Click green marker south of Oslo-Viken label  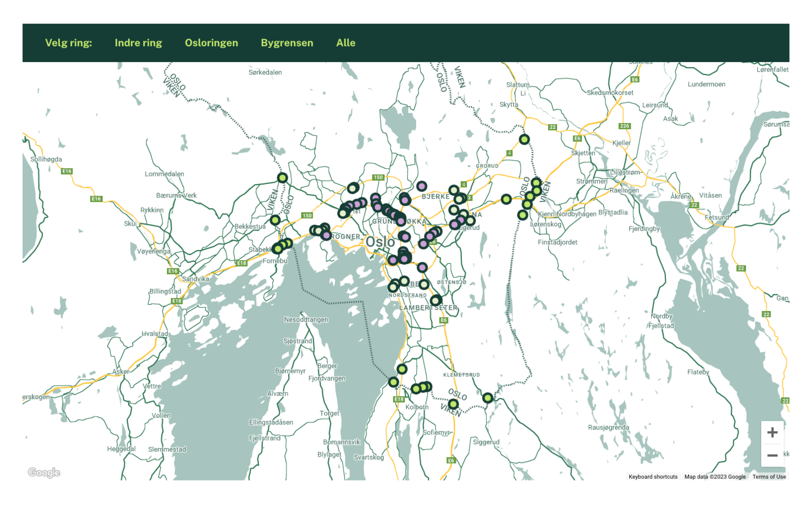pos(453,404)
